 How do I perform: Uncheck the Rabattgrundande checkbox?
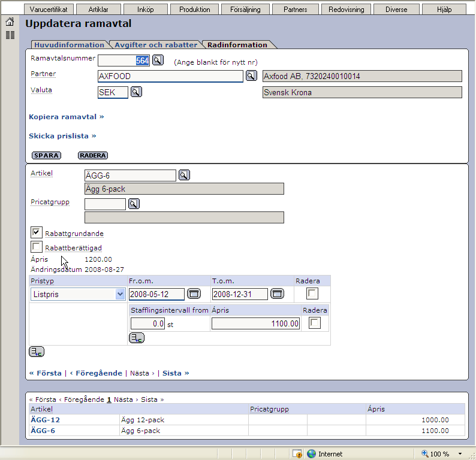click(36, 232)
